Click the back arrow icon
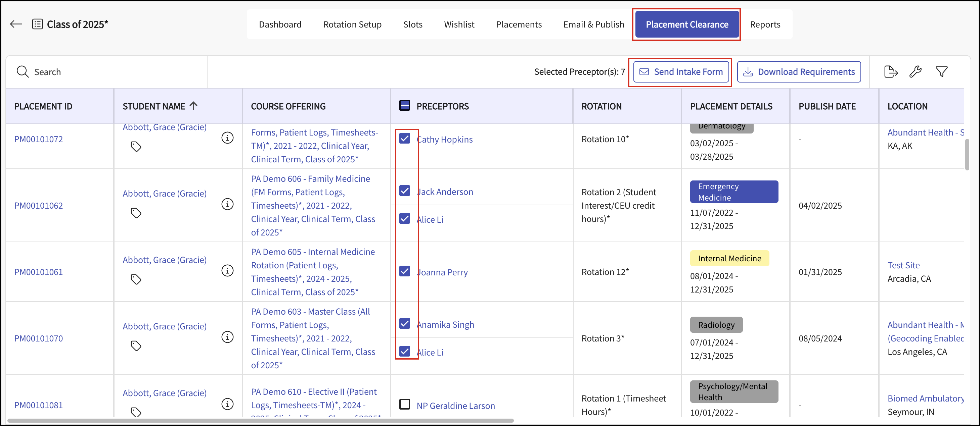The width and height of the screenshot is (980, 426). pos(16,24)
